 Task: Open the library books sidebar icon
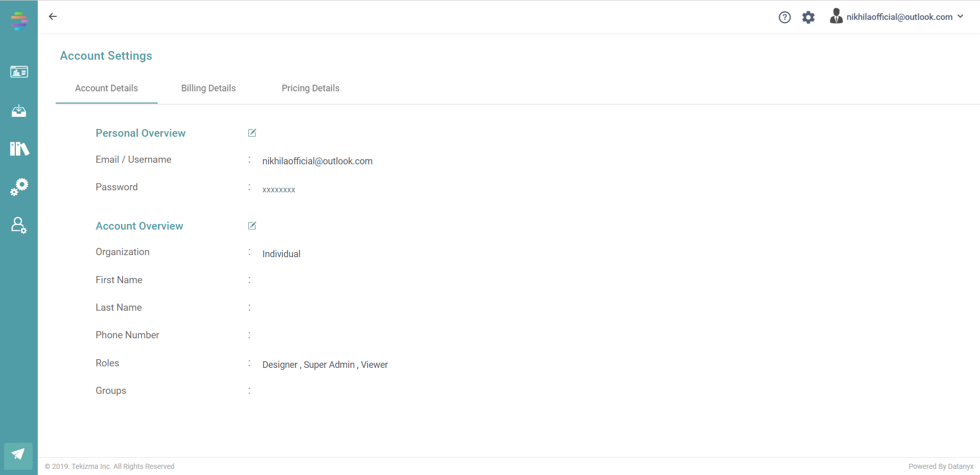pos(19,148)
